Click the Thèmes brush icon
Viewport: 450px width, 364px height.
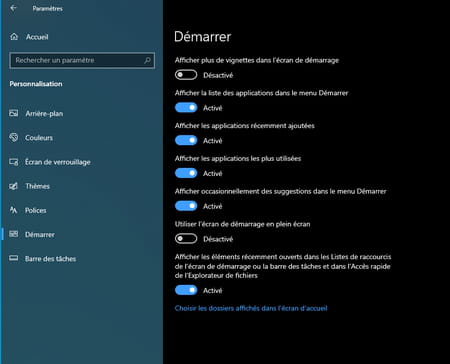tap(14, 186)
